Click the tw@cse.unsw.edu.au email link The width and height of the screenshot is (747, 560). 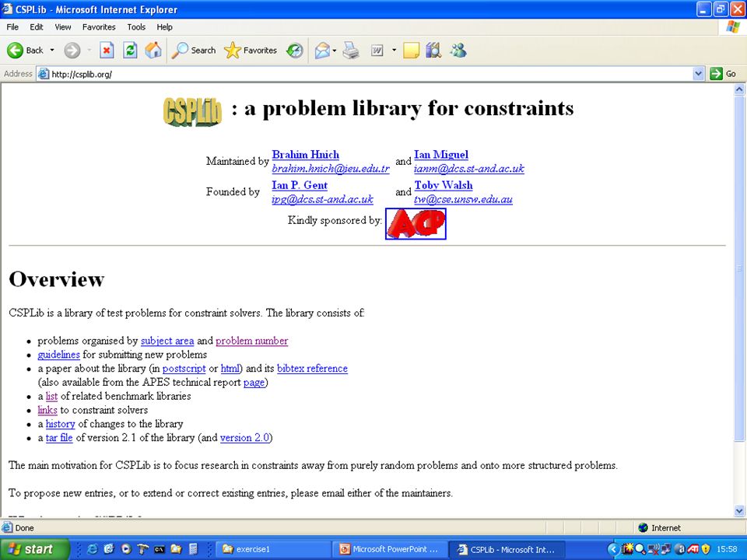[x=463, y=199]
